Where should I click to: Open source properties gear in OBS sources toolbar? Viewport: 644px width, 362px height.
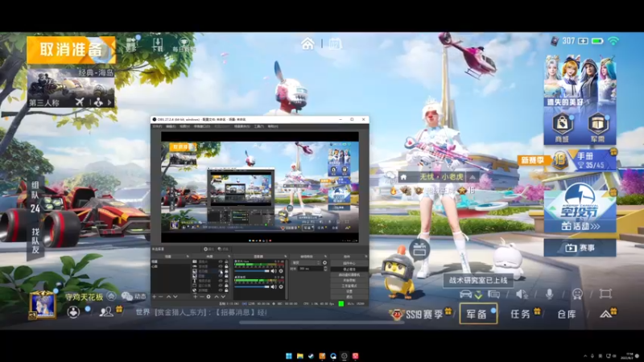(x=208, y=297)
